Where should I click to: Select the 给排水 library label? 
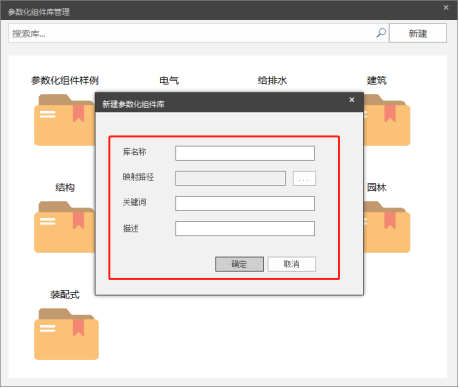(272, 80)
